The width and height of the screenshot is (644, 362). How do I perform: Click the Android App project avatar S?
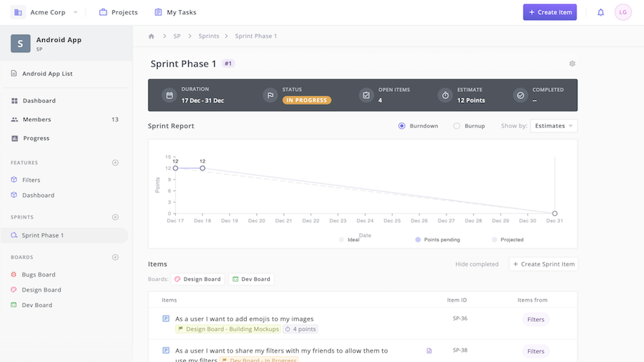click(x=20, y=43)
